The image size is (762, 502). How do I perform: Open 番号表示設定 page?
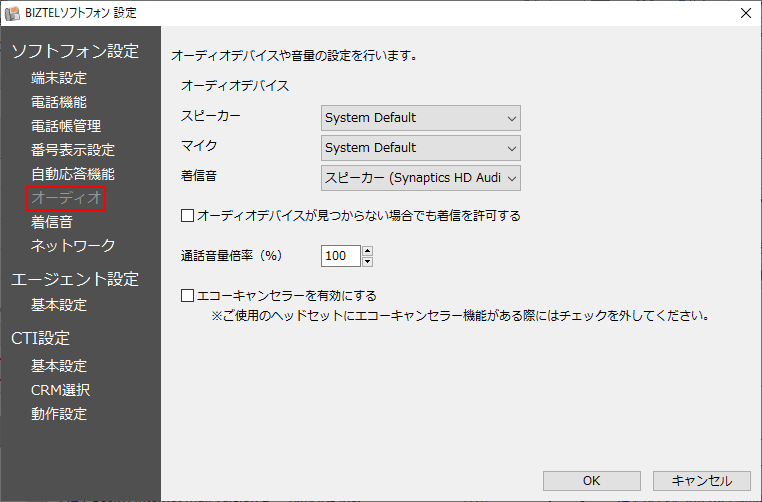pyautogui.click(x=72, y=150)
